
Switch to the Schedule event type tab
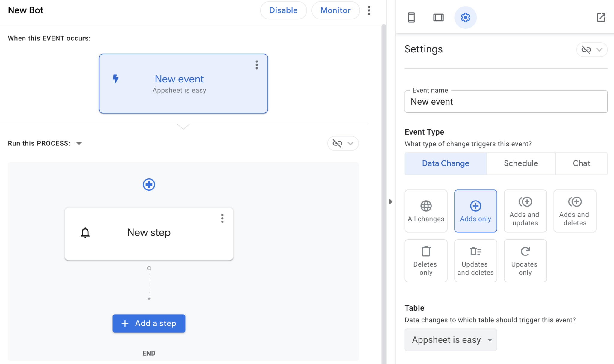coord(521,163)
